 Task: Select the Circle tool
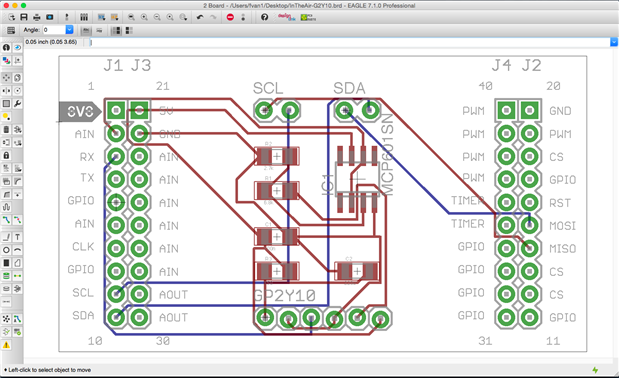point(6,250)
